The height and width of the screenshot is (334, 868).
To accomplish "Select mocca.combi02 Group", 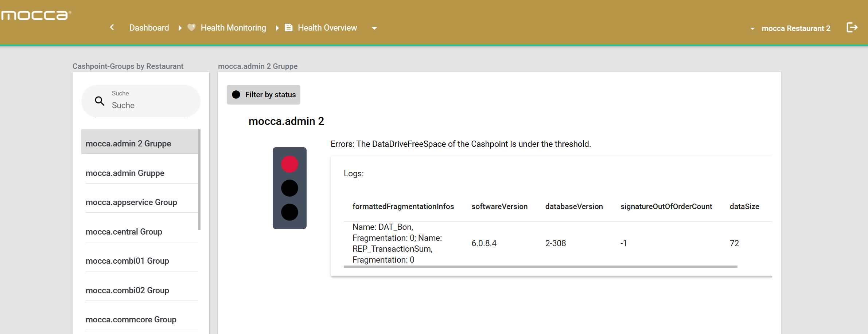I will coord(142,290).
